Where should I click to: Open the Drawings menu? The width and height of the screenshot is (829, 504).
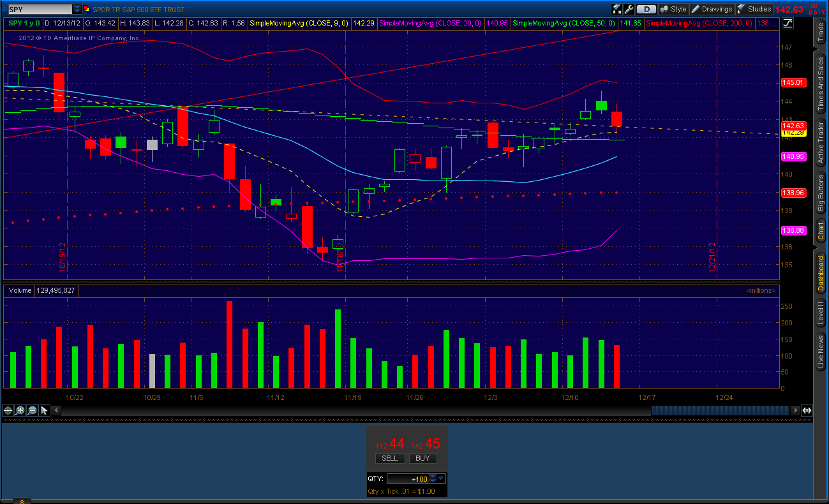[712, 8]
